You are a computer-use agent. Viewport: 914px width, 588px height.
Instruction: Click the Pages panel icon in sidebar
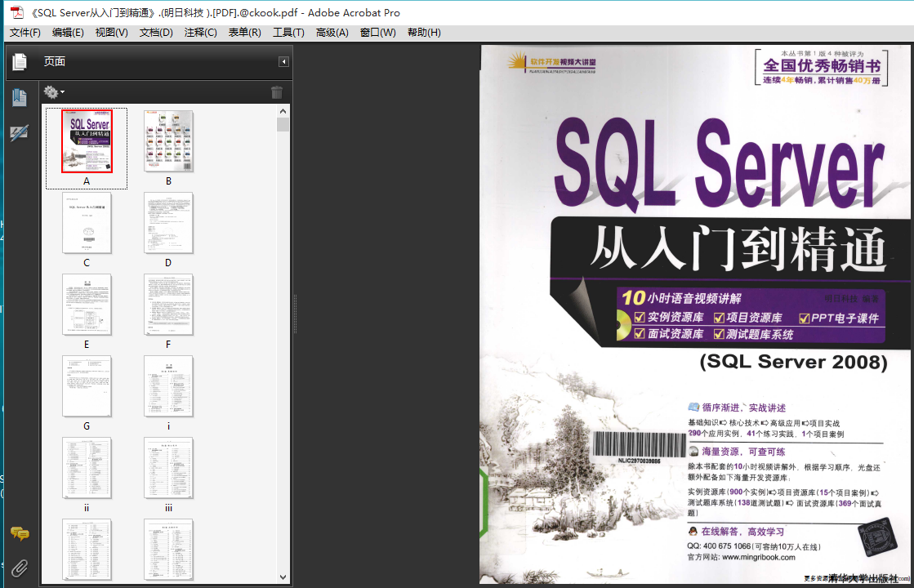click(20, 61)
